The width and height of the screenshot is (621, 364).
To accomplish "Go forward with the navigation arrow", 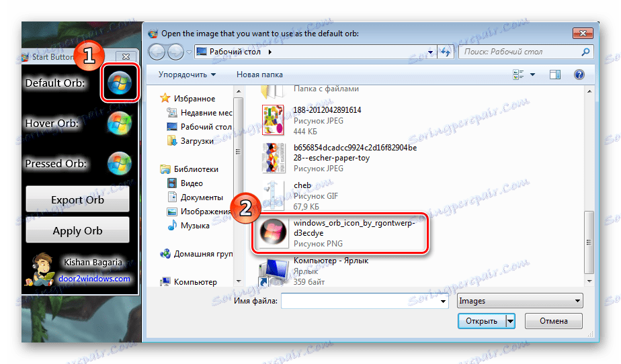I will [175, 52].
